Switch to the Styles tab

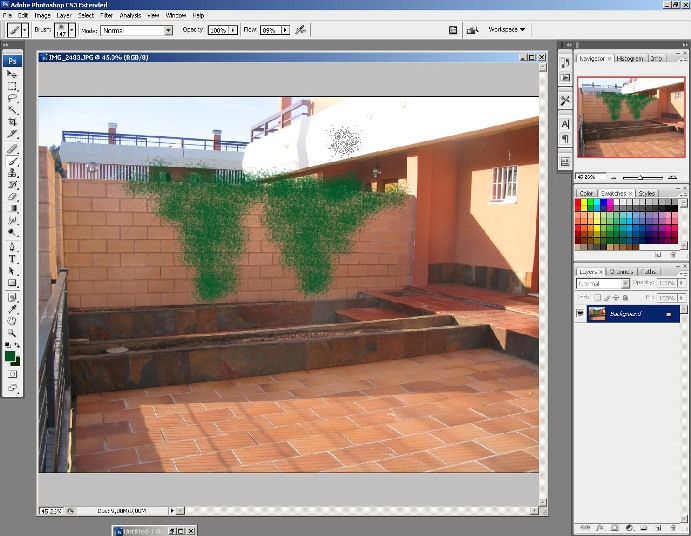pyautogui.click(x=646, y=193)
